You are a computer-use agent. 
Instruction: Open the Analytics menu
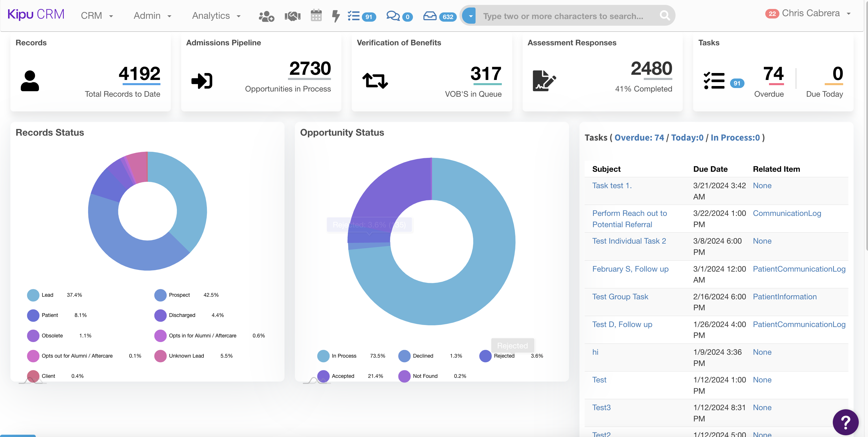[x=216, y=16]
